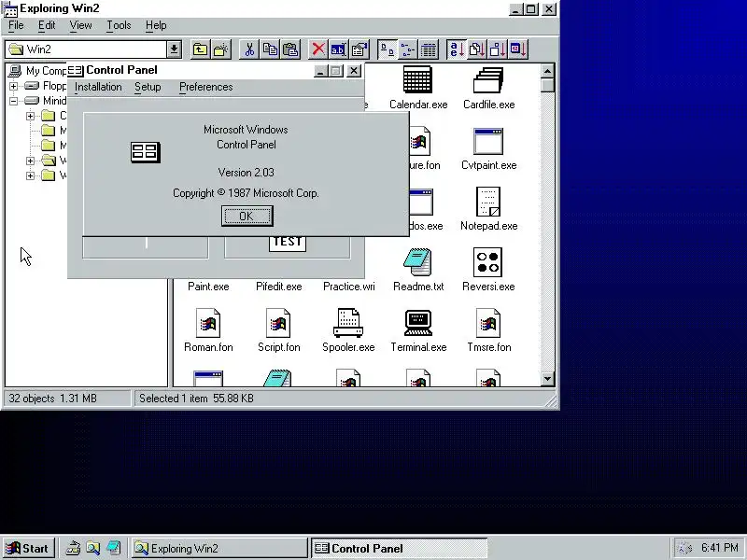Click the file list scrollbar thumb
Image resolution: width=747 pixels, height=560 pixels.
pos(547,86)
